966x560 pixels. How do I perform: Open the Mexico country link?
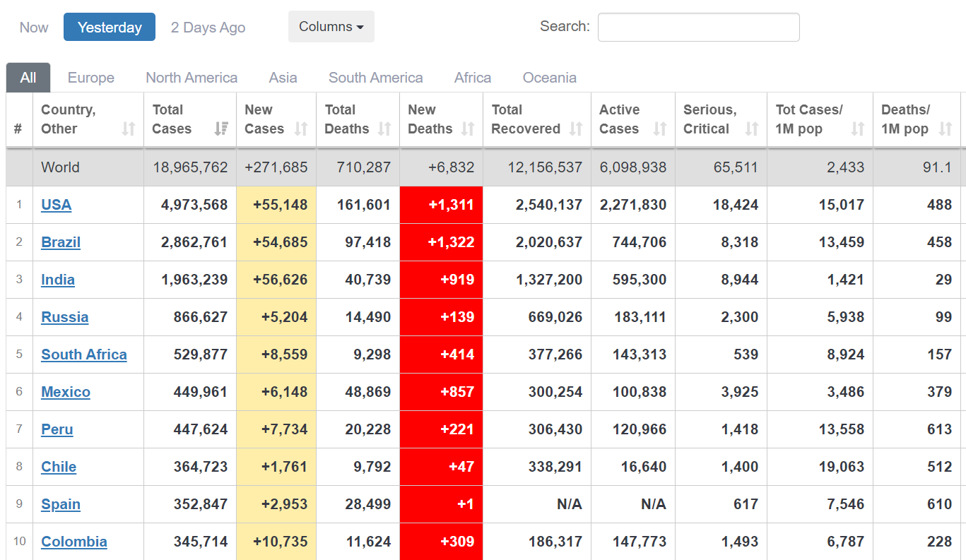coord(66,392)
